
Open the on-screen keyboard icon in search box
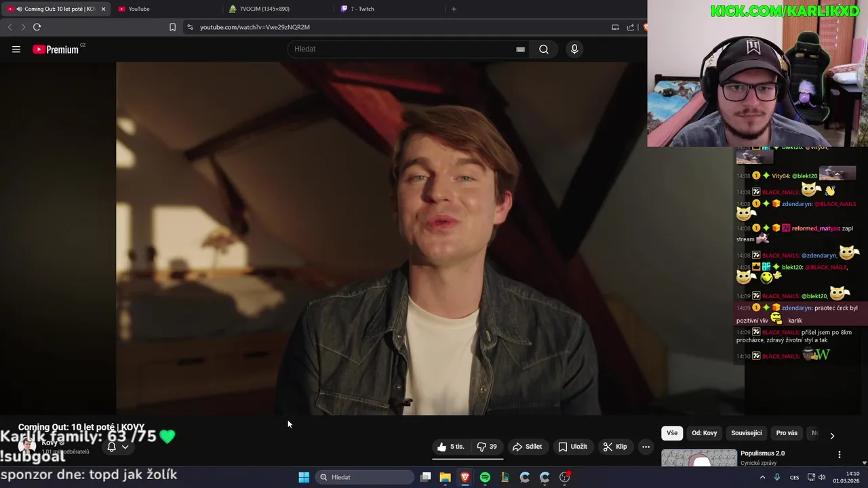(x=520, y=49)
